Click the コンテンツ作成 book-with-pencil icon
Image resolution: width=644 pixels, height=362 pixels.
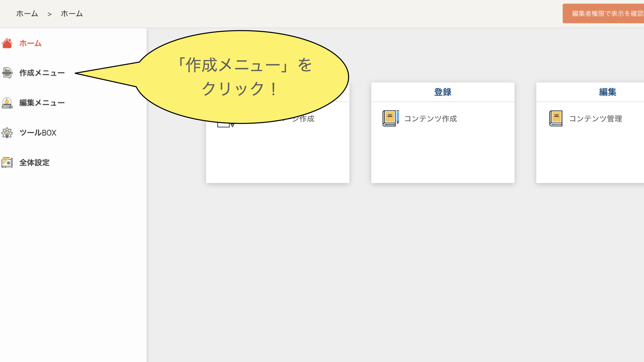point(390,119)
